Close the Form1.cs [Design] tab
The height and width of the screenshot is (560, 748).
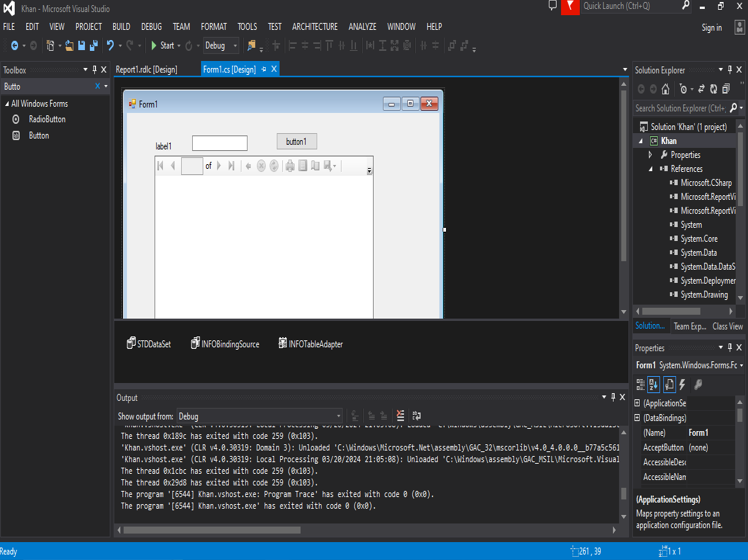pos(274,69)
